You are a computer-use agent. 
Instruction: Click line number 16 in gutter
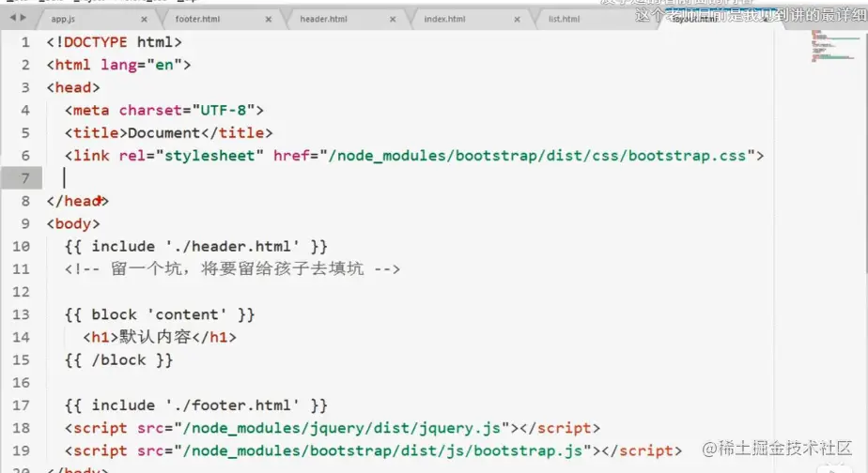21,382
